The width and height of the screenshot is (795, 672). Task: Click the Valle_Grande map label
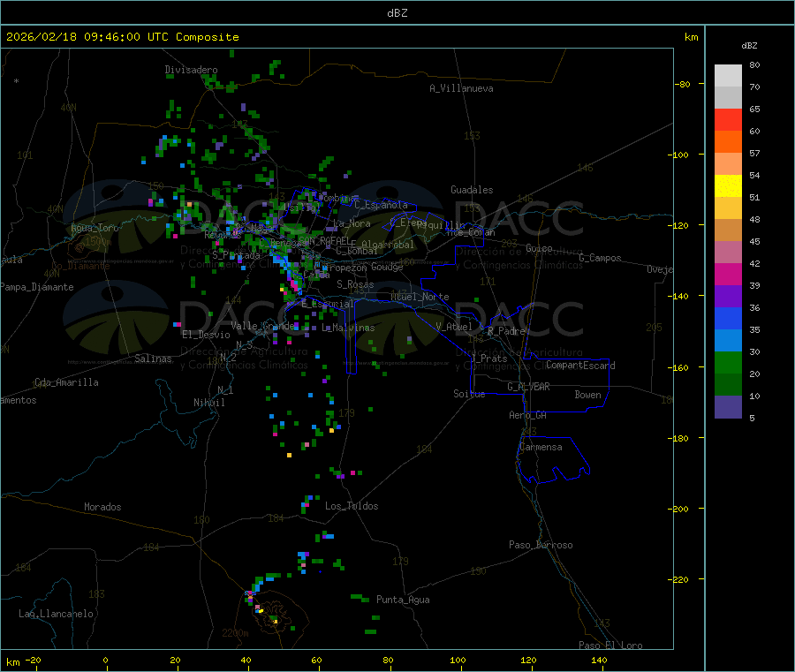point(262,325)
